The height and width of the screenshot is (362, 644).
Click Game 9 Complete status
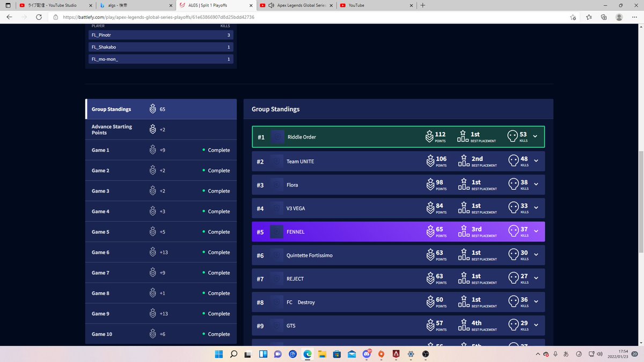(x=216, y=314)
